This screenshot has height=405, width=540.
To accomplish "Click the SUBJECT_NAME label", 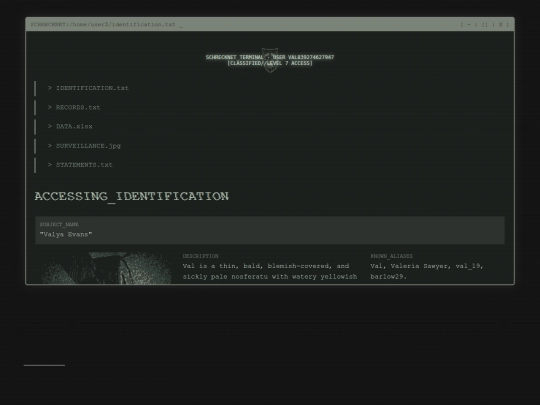I will pos(59,225).
